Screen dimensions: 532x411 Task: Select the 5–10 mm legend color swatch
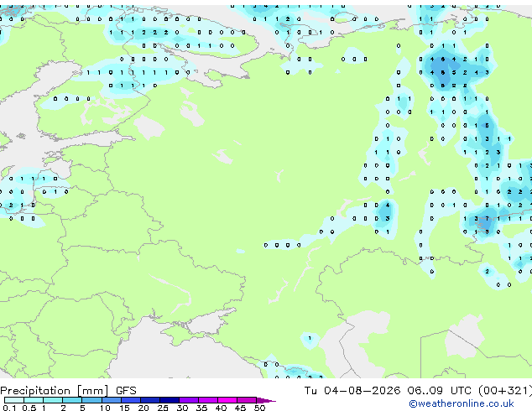91,400
